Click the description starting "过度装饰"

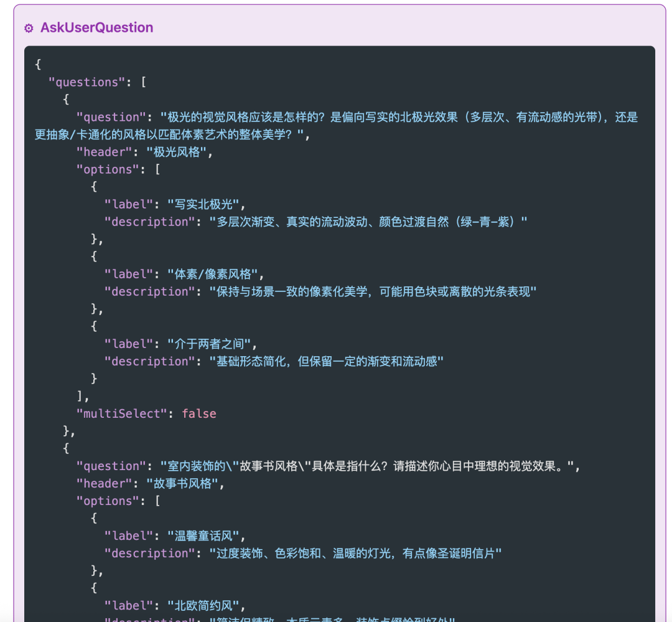click(x=355, y=554)
